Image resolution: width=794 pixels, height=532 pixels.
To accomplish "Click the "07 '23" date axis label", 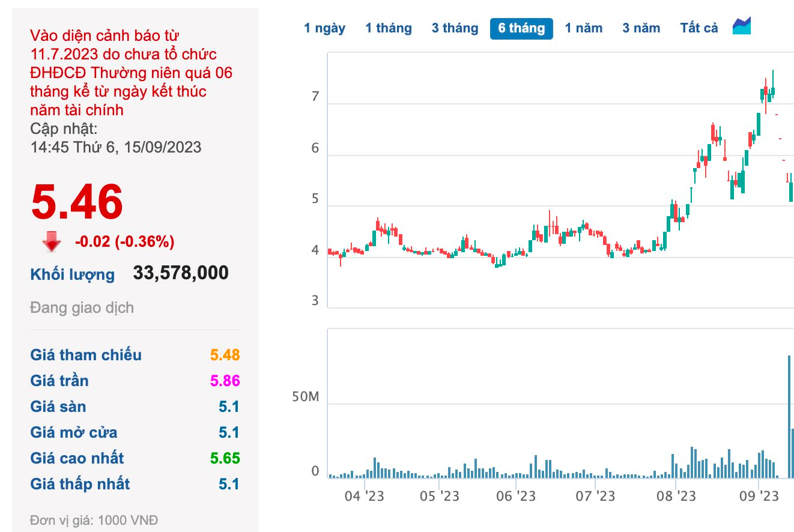I will (595, 496).
